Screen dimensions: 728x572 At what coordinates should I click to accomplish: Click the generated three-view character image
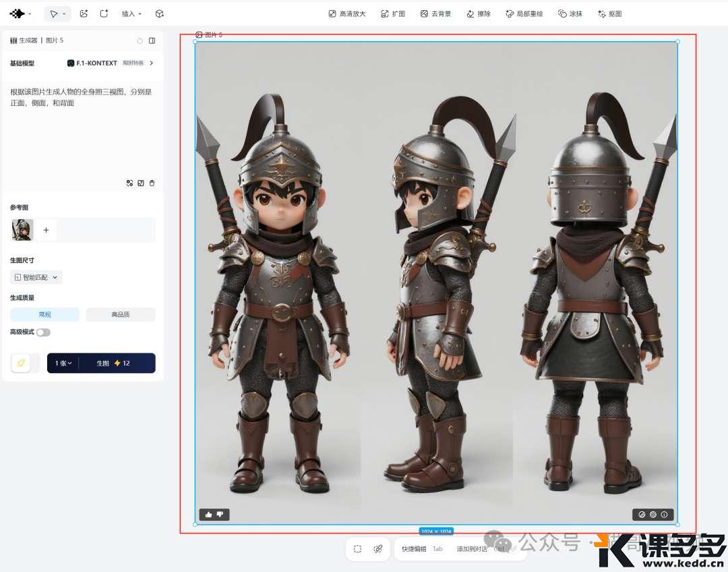(x=436, y=283)
